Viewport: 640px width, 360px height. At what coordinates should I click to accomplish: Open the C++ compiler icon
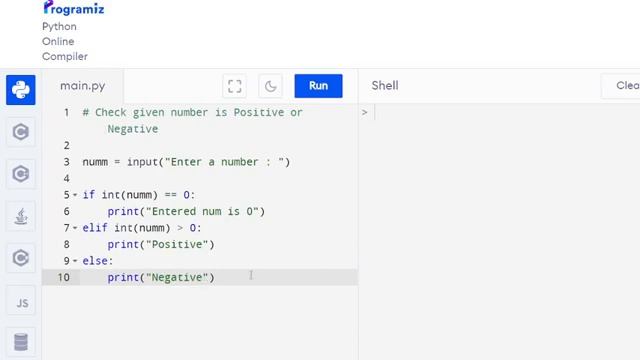coord(21,174)
